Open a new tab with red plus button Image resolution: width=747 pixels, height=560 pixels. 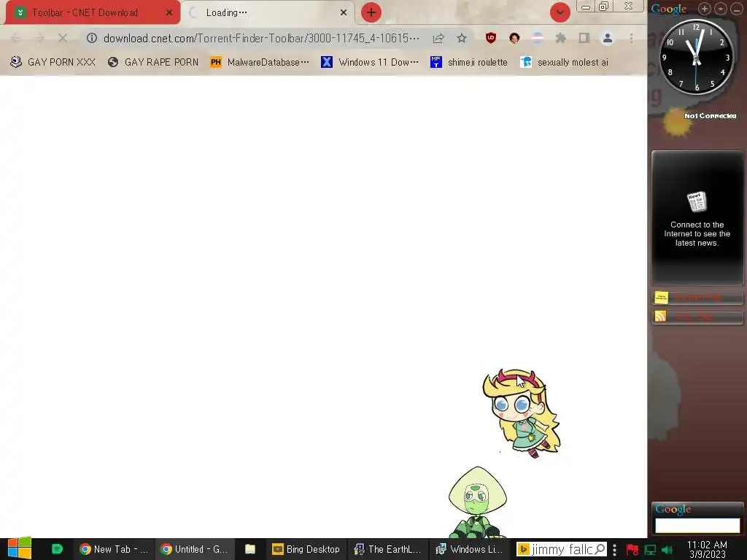tap(371, 12)
